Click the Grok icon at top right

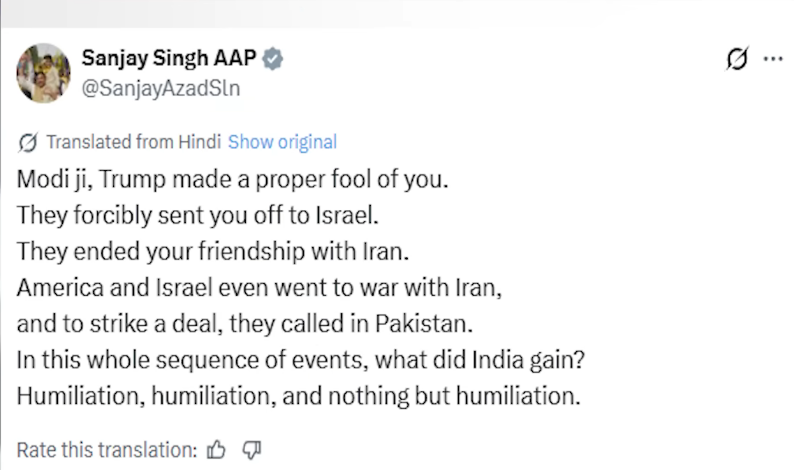[x=736, y=59]
